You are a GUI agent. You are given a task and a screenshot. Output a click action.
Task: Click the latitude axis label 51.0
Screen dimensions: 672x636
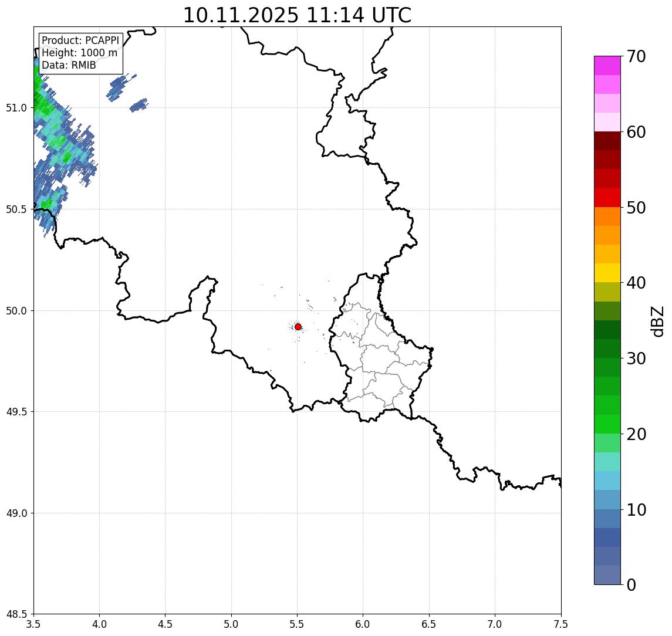[x=16, y=108]
